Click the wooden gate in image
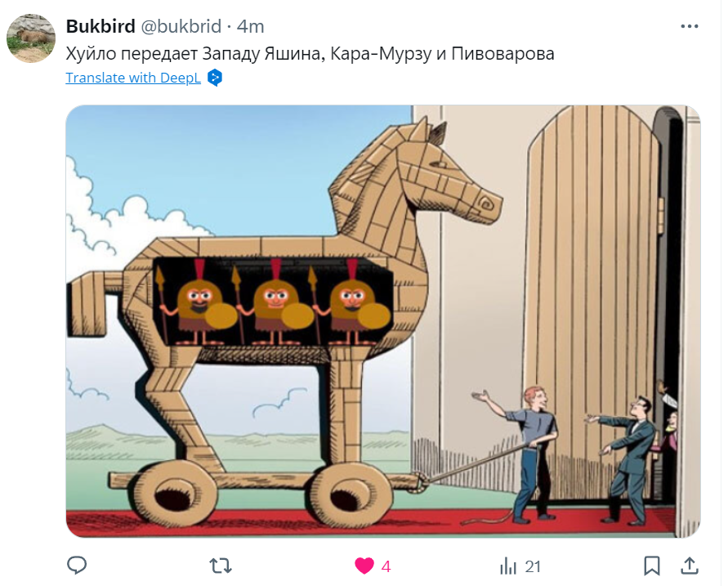Viewport: 728px width, 586px height. click(x=594, y=302)
